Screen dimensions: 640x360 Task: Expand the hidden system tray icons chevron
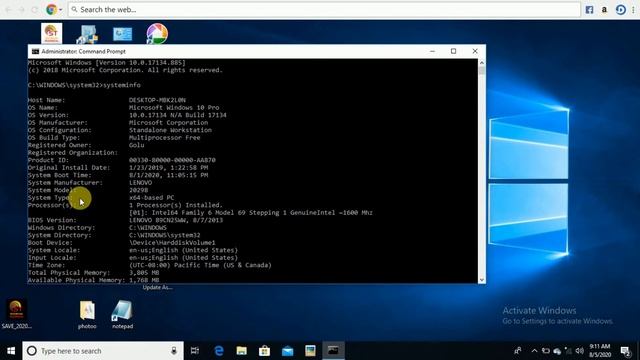click(x=534, y=351)
